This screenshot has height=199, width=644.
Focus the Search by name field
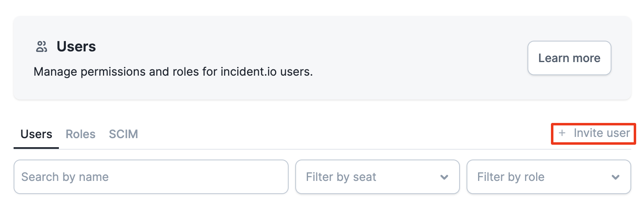pyautogui.click(x=151, y=177)
